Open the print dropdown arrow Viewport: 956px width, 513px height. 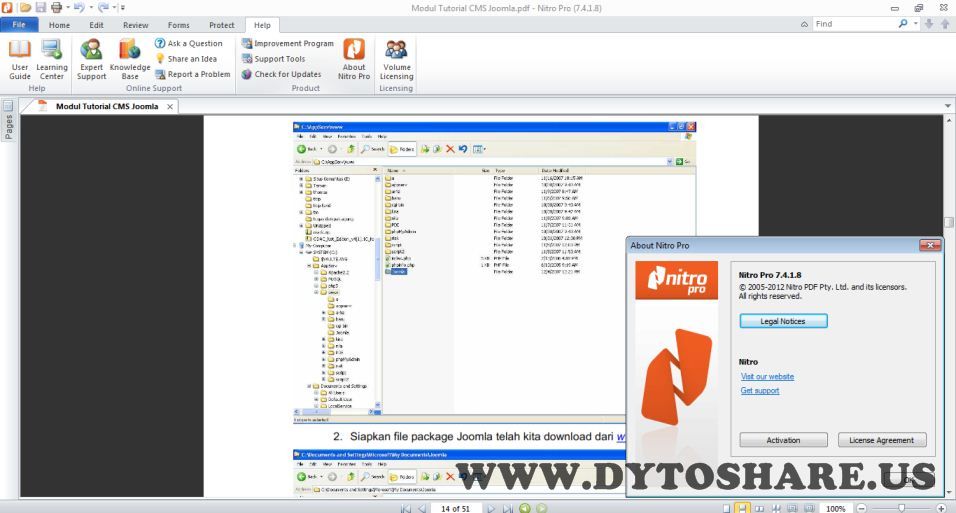pyautogui.click(x=67, y=7)
